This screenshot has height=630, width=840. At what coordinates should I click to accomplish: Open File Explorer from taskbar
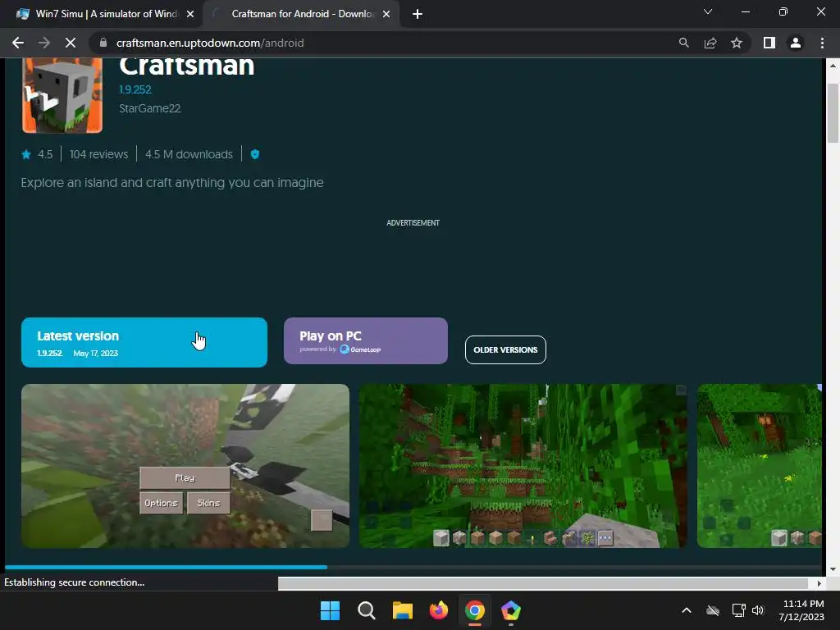pos(402,610)
